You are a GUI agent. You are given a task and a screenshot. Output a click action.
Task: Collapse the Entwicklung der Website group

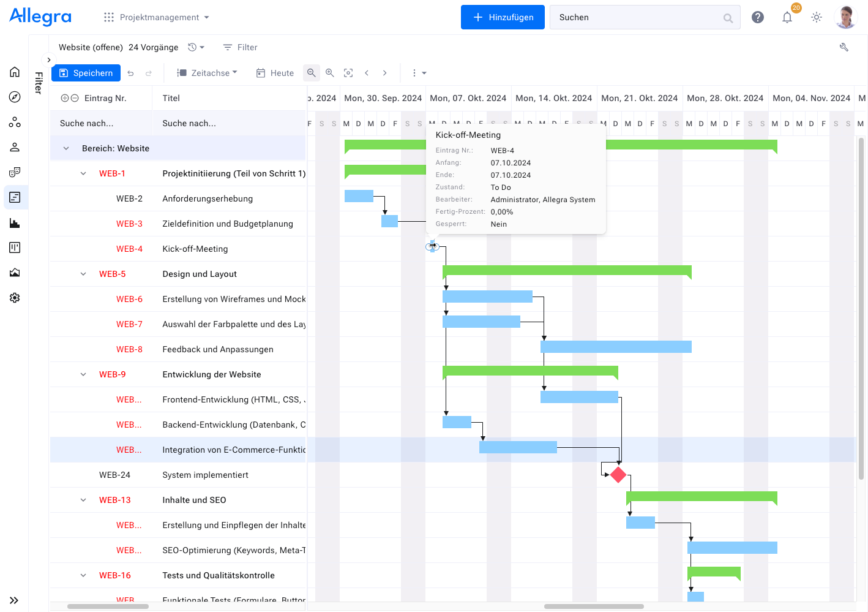point(83,374)
